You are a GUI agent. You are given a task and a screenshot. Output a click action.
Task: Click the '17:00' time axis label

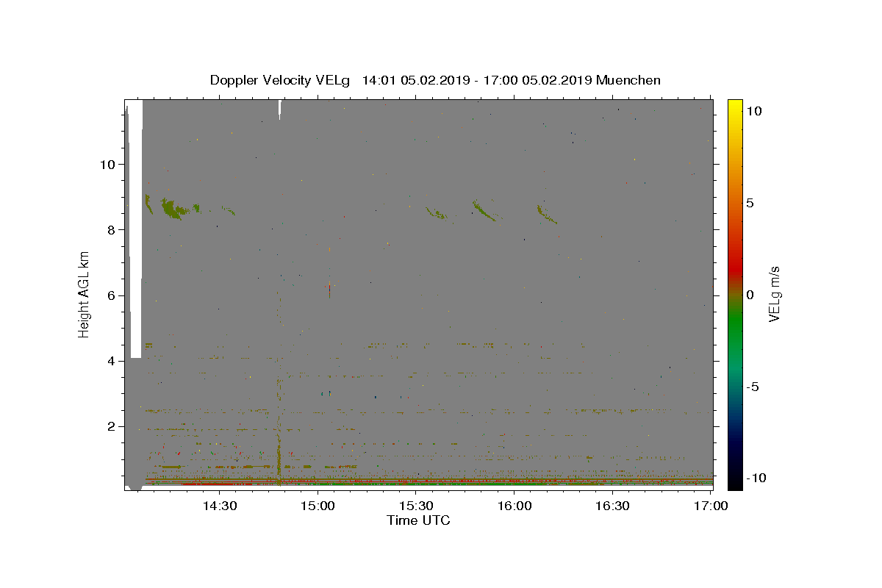click(711, 506)
